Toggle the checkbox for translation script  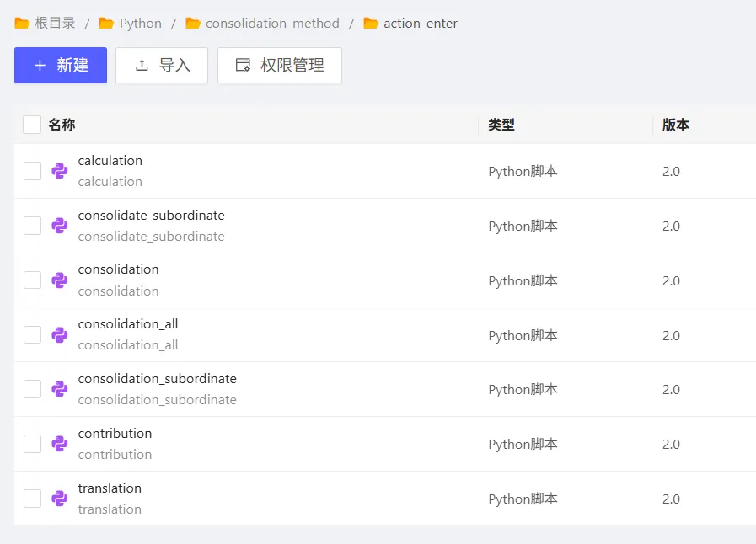tap(32, 499)
